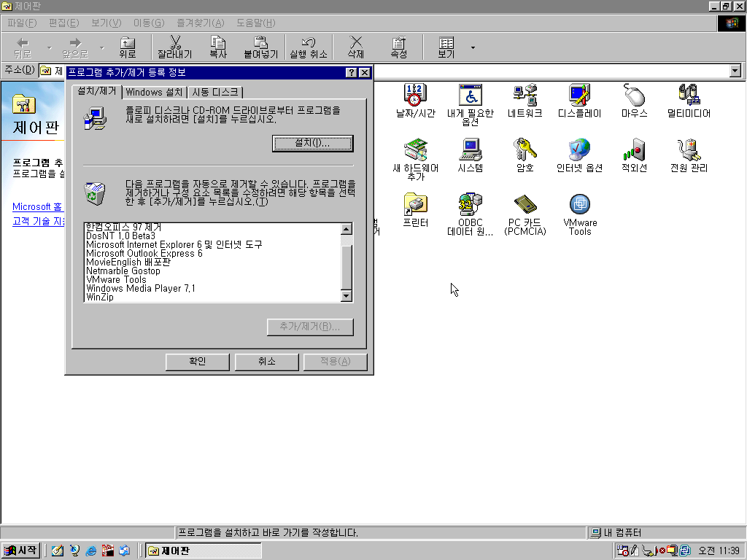The image size is (747, 560).
Task: Launch Internet Explorer from quick launch
Action: (91, 551)
